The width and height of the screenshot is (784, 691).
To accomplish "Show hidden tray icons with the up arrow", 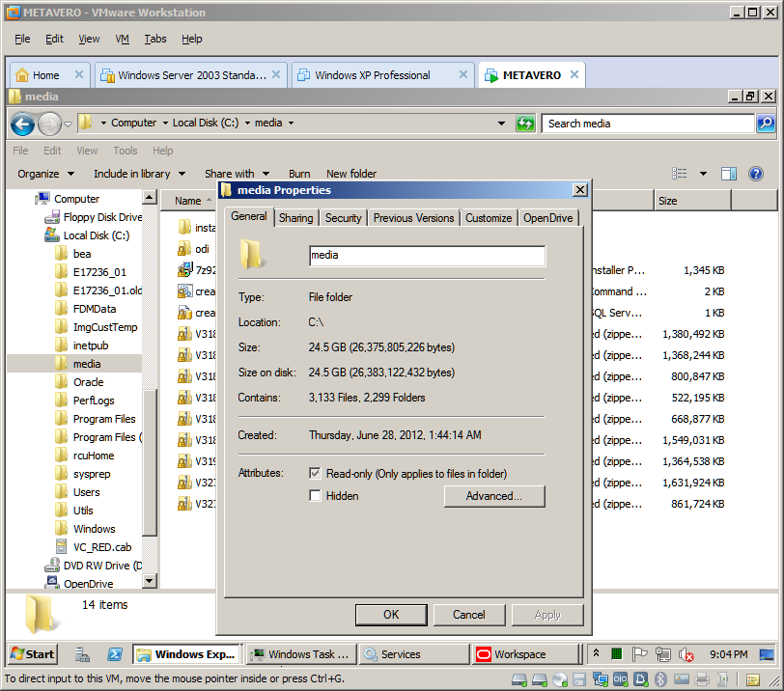I will [596, 653].
